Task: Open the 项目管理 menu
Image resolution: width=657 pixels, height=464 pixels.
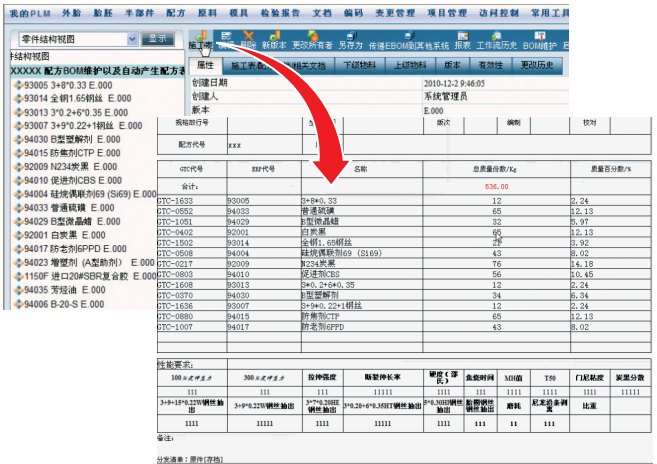Action: (x=447, y=13)
